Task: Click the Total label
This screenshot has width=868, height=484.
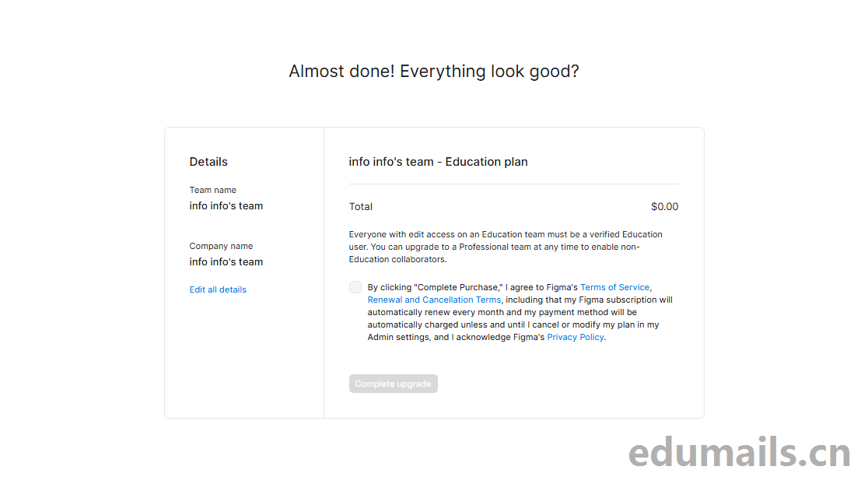Action: (x=361, y=207)
